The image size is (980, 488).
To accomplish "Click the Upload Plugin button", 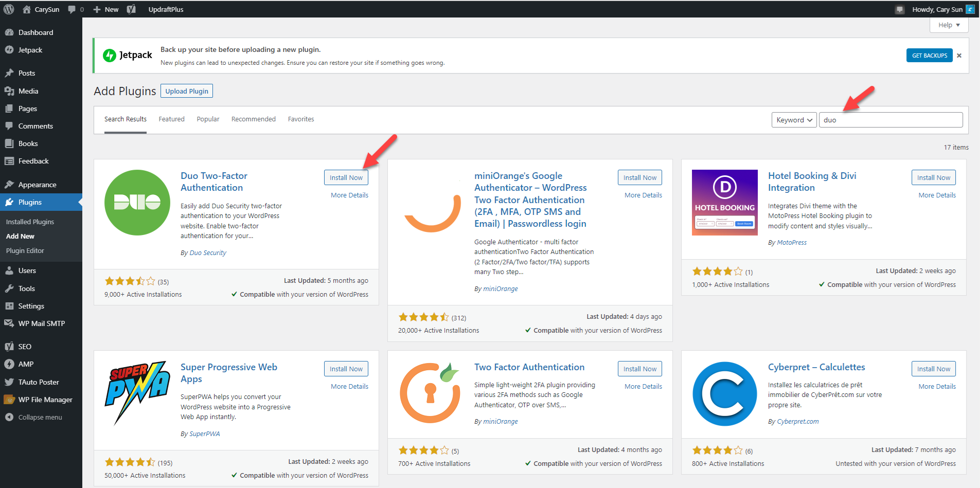I will tap(187, 91).
